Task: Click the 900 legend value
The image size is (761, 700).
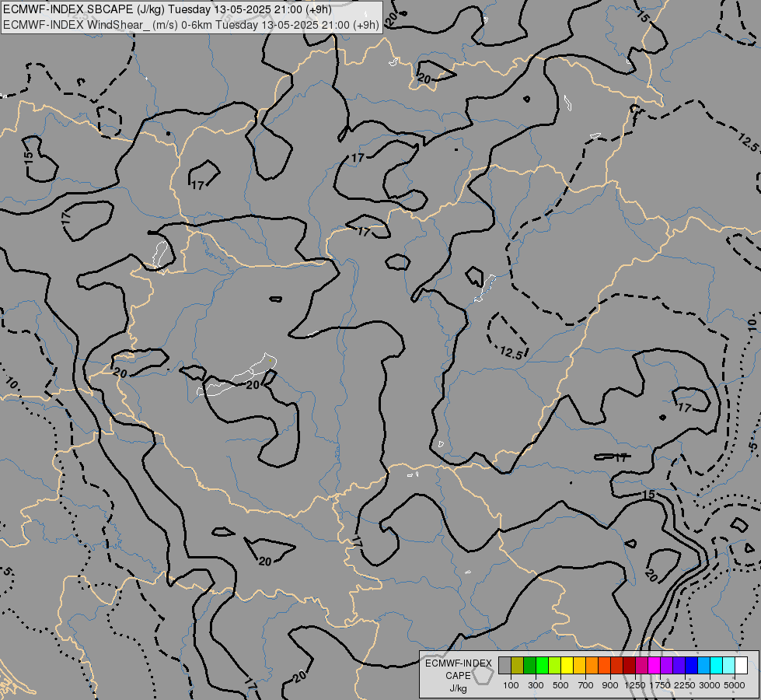Action: pyautogui.click(x=610, y=685)
